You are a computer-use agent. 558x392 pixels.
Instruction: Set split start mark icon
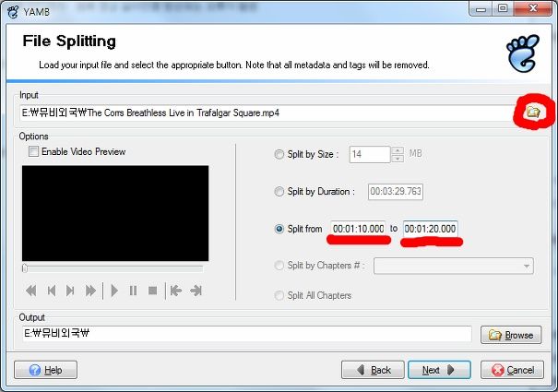176,291
